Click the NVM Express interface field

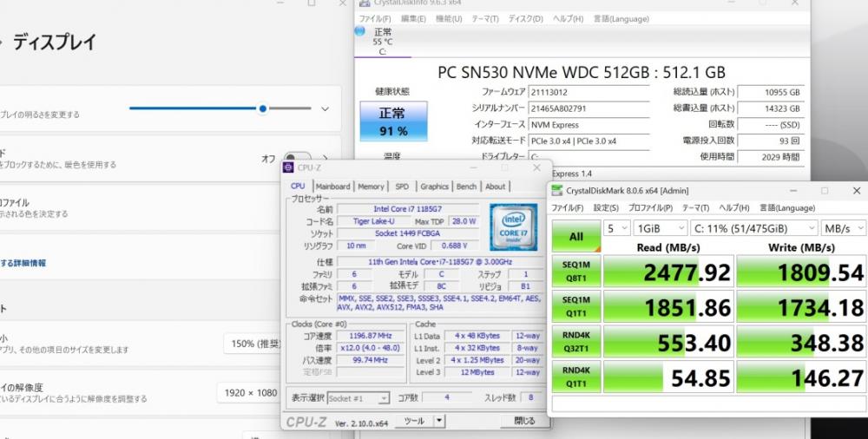[x=589, y=125]
